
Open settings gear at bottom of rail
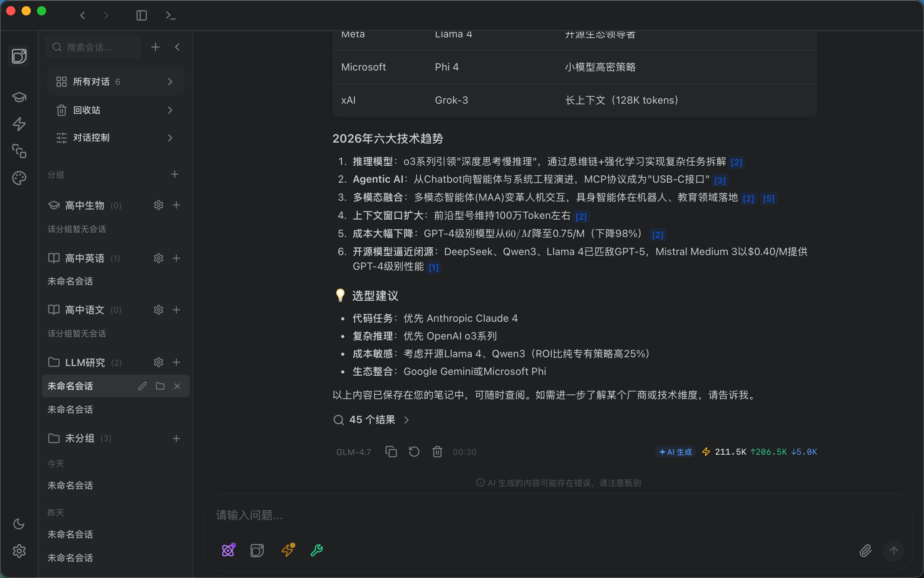point(19,551)
